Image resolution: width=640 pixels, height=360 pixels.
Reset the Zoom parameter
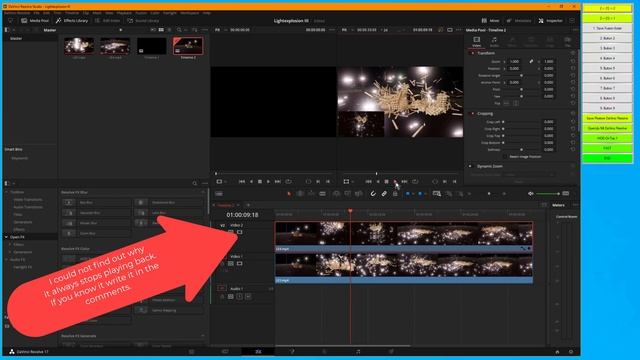point(573,61)
